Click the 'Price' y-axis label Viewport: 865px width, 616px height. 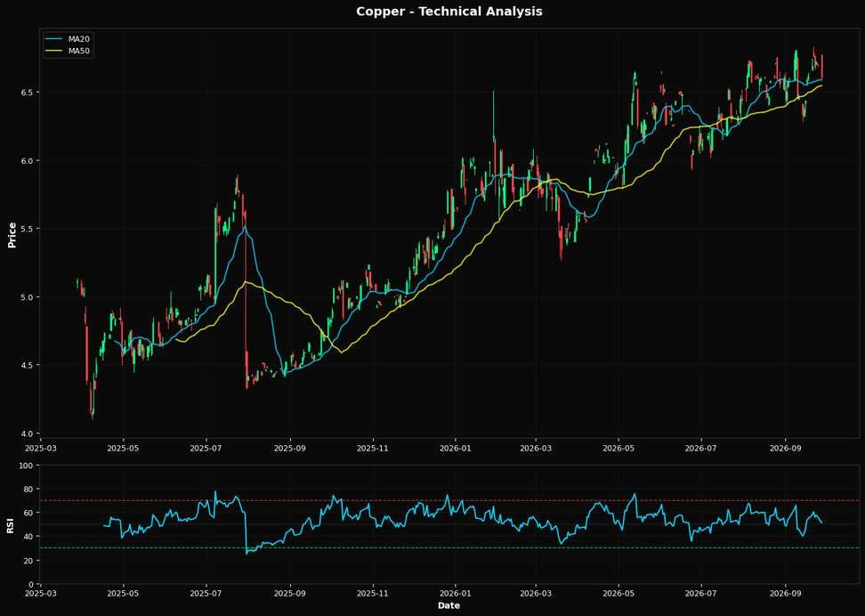click(12, 235)
